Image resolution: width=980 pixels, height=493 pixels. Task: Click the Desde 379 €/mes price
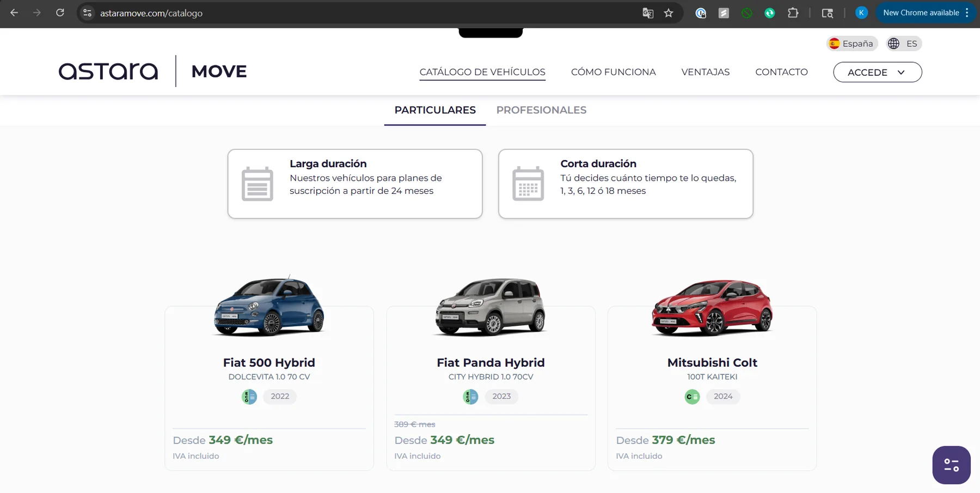point(665,440)
